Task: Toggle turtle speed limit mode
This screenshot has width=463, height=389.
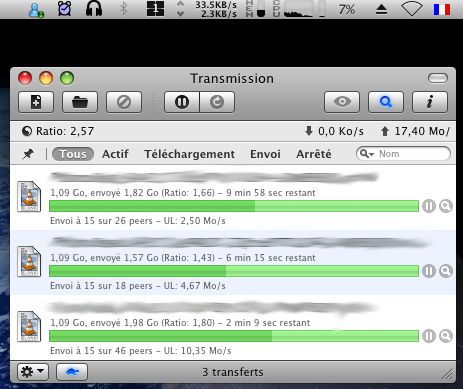Action: [x=72, y=372]
